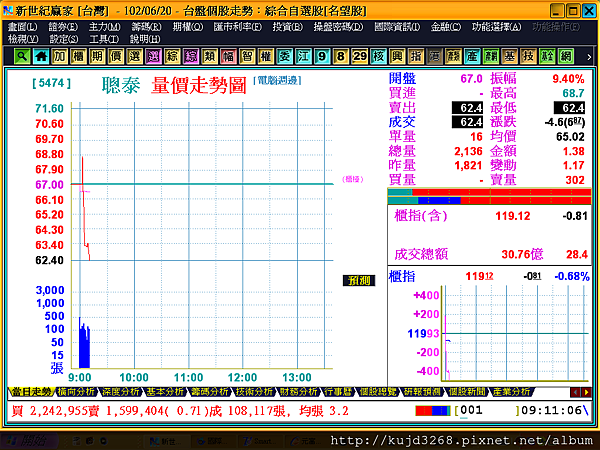Open the 說明(H) help menu

145,39
